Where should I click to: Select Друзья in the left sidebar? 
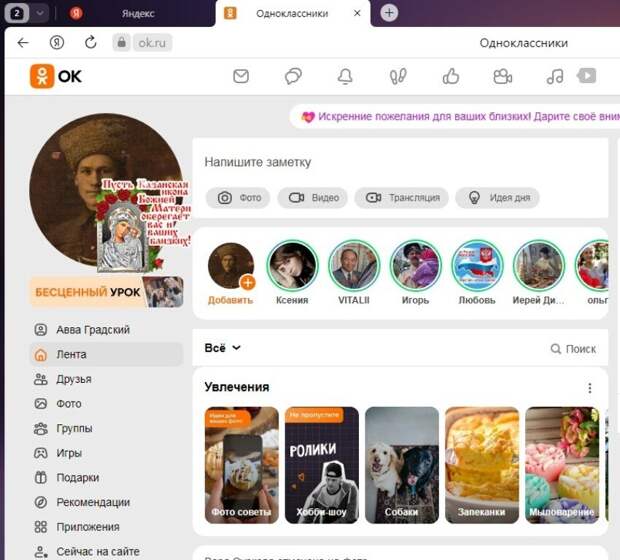point(74,379)
